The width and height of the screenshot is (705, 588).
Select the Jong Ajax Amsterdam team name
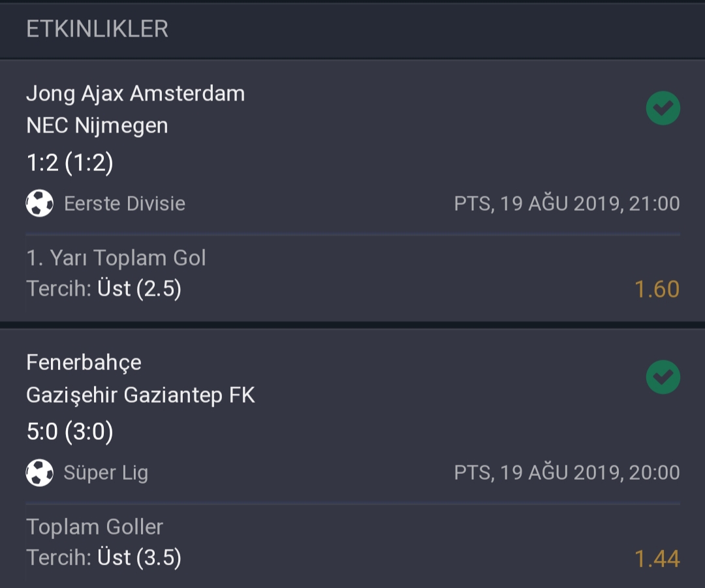(x=135, y=95)
